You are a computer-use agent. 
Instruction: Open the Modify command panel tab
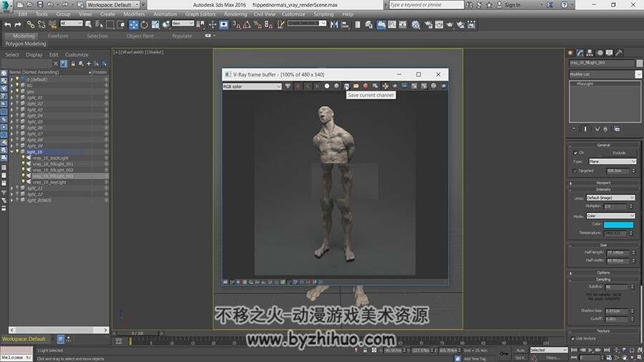pyautogui.click(x=580, y=52)
